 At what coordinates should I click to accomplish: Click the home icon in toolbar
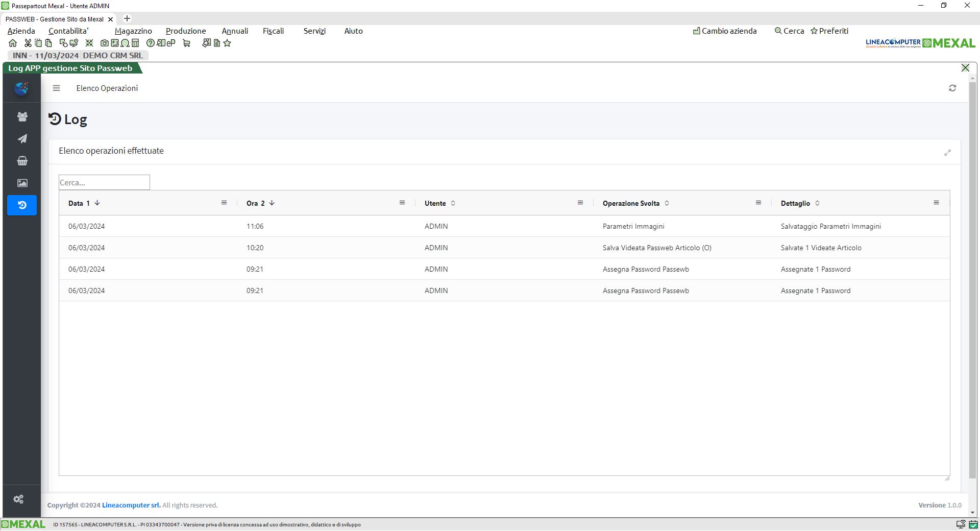[x=13, y=43]
